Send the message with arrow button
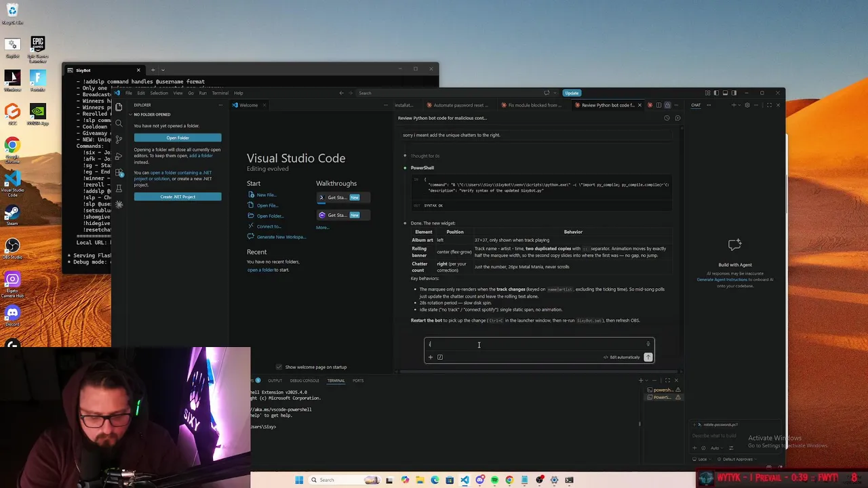 click(648, 357)
